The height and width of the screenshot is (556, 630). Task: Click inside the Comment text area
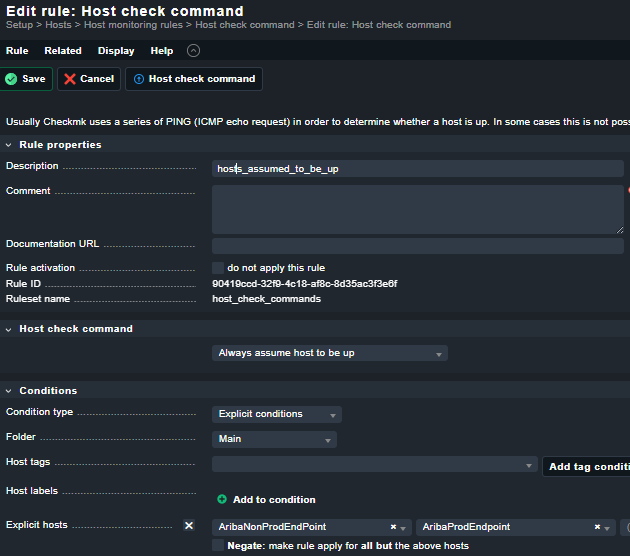click(x=417, y=209)
